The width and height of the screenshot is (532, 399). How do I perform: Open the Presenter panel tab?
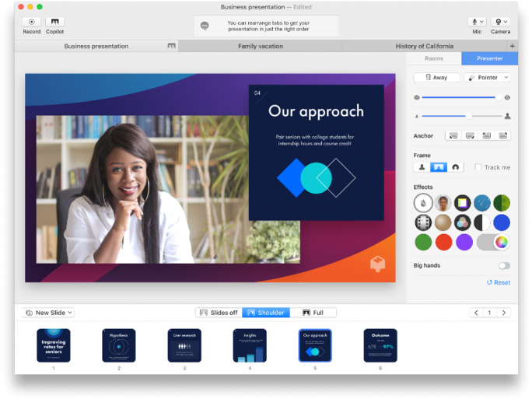[x=489, y=58]
